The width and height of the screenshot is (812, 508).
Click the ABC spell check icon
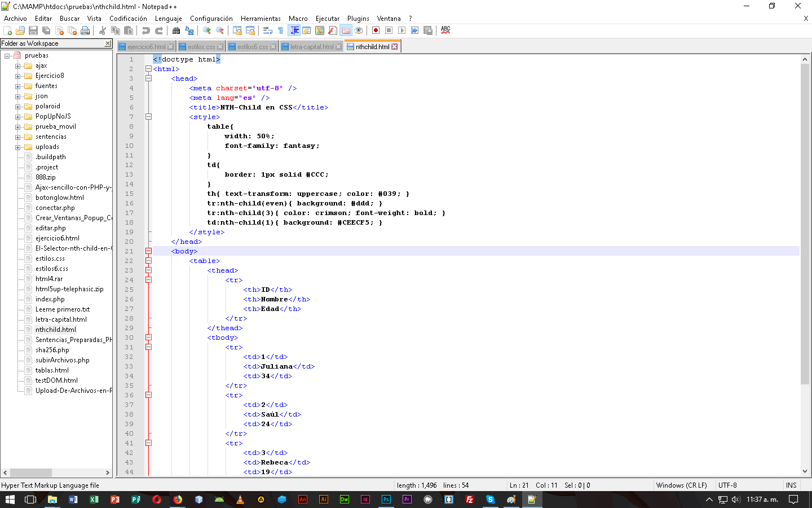pos(445,30)
